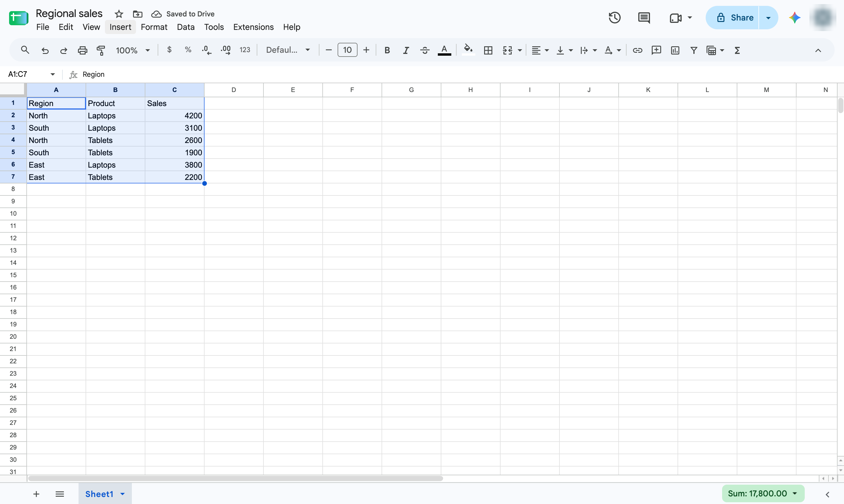The height and width of the screenshot is (504, 844).
Task: Click the search menus magnifier icon
Action: click(25, 50)
